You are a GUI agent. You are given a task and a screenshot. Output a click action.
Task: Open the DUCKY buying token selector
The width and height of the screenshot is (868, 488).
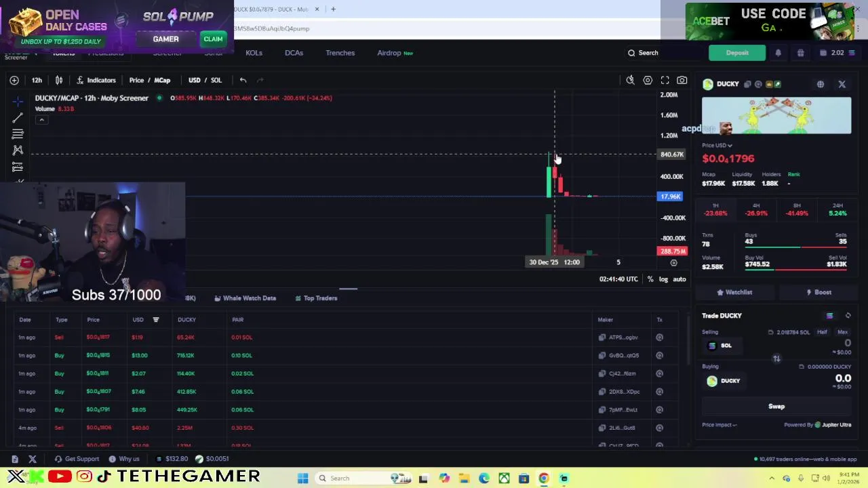click(x=723, y=381)
